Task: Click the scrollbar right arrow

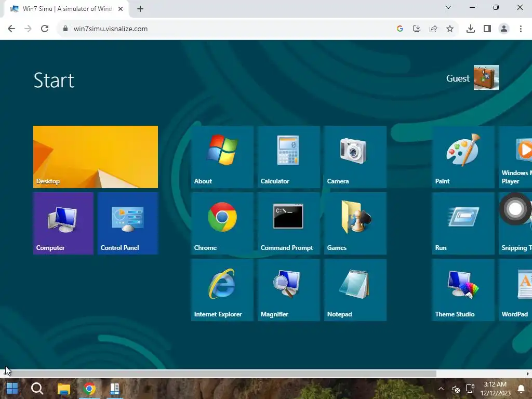Action: pyautogui.click(x=528, y=374)
